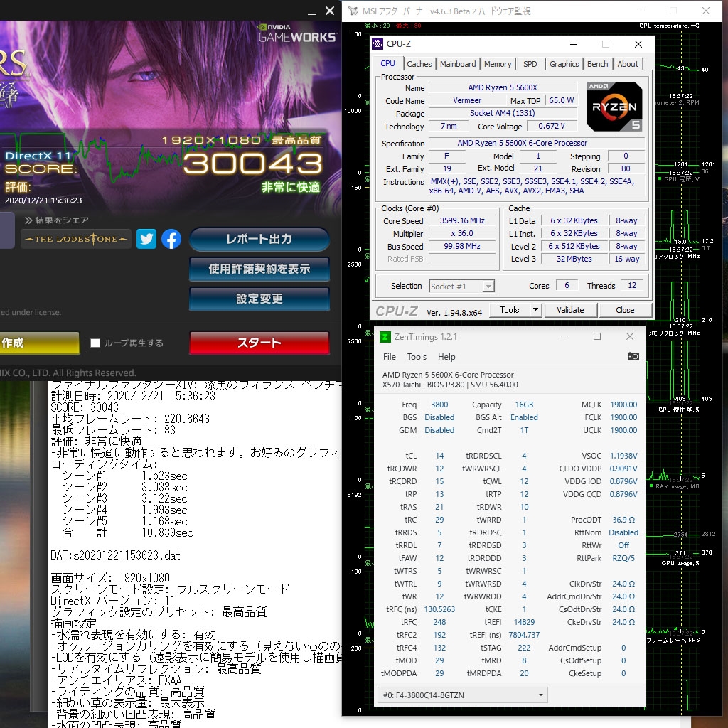The height and width of the screenshot is (728, 728).
Task: Open the Memory tab in CPU-Z
Action: pyautogui.click(x=497, y=64)
